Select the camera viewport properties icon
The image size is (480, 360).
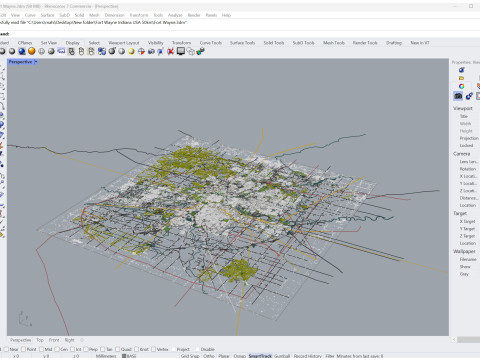(x=458, y=96)
